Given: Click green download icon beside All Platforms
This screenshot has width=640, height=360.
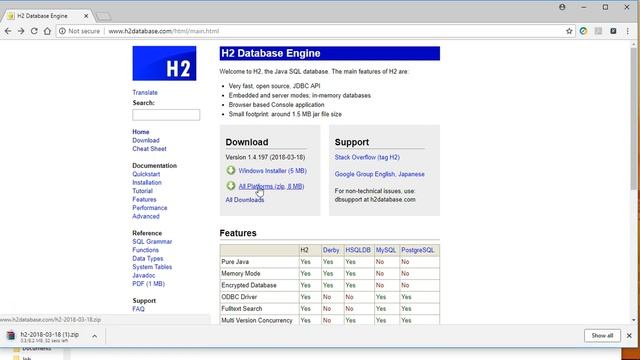Looking at the screenshot, I should click(x=231, y=186).
